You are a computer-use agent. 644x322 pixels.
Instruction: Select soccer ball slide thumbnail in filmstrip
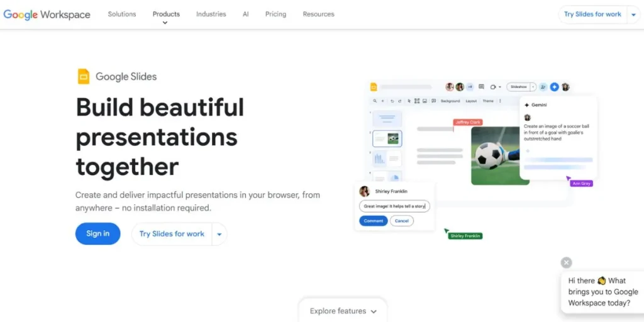[387, 139]
